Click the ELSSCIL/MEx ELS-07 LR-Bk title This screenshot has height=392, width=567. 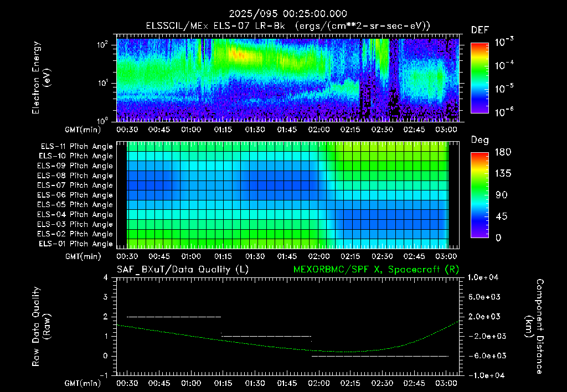pyautogui.click(x=215, y=26)
